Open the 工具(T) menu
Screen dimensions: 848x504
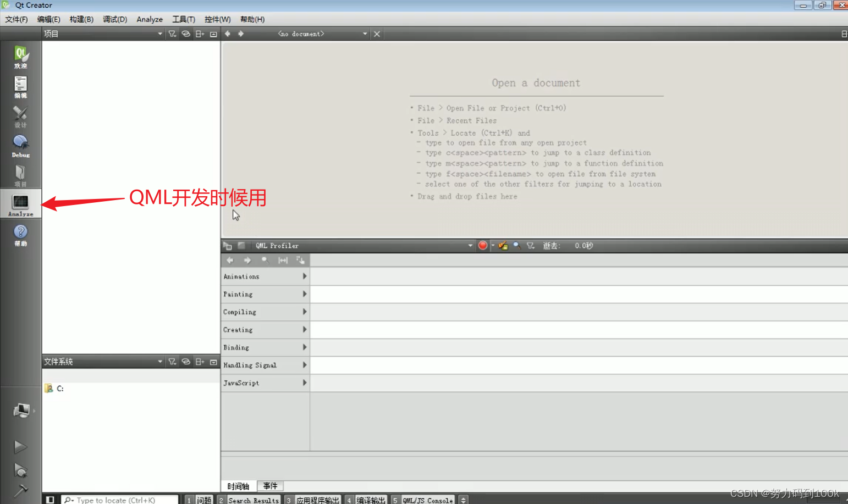[183, 19]
